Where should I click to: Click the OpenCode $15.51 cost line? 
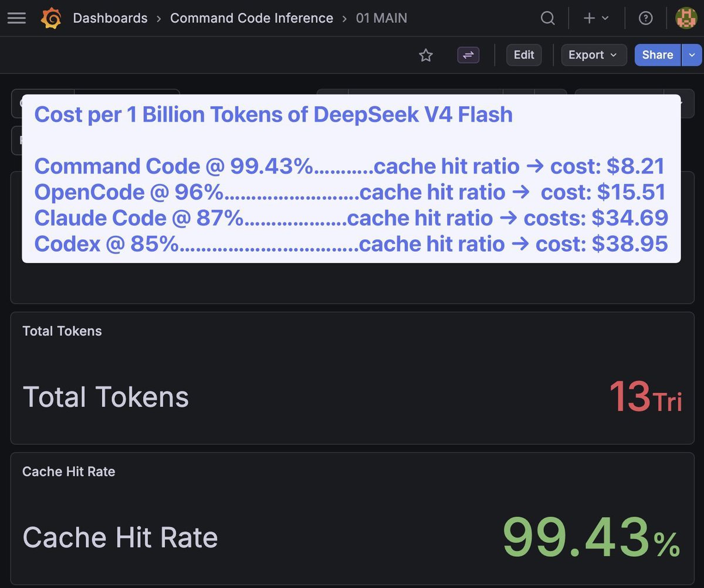coord(350,192)
